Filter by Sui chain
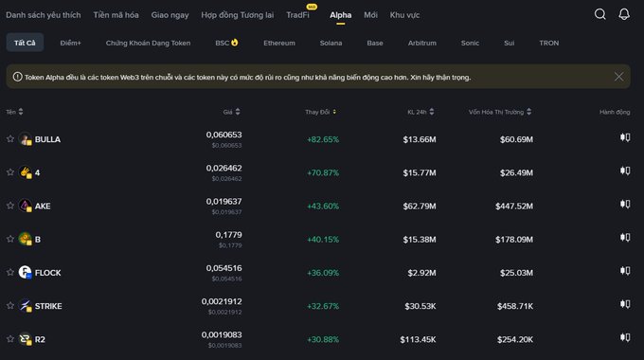 click(509, 43)
